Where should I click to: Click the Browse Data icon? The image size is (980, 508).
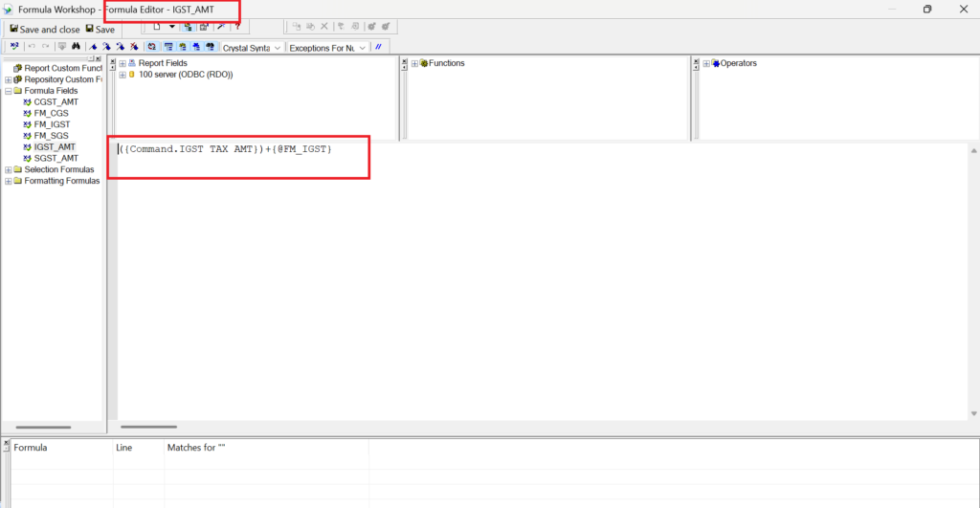pos(62,47)
